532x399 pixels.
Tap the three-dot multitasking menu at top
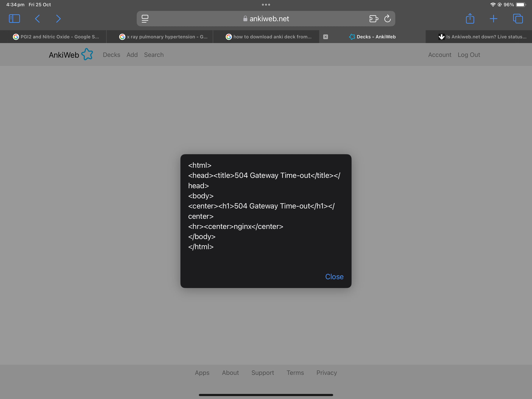point(266,4)
